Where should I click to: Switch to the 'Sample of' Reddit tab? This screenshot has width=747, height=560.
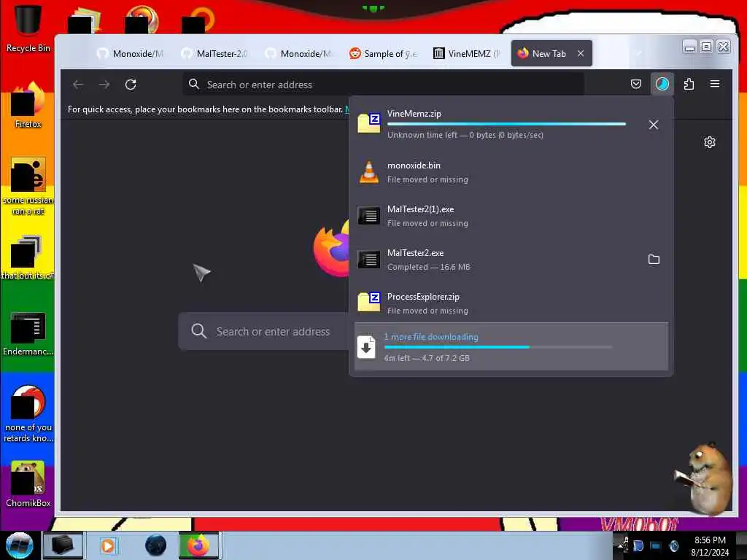tap(382, 54)
